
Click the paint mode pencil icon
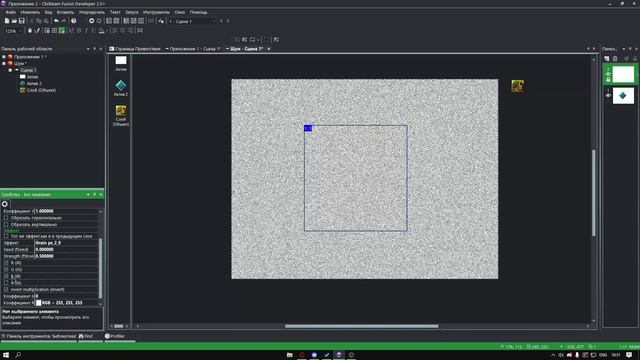pyautogui.click(x=37, y=31)
